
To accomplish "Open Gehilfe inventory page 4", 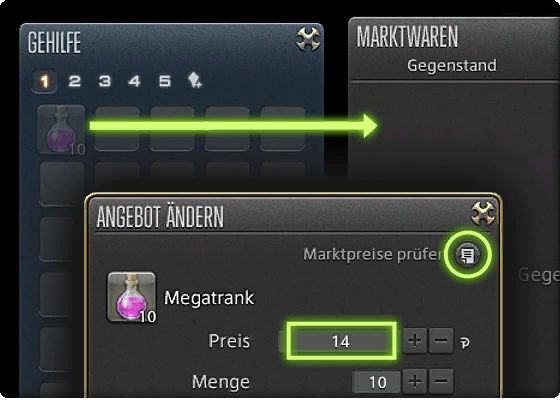I will pos(135,81).
